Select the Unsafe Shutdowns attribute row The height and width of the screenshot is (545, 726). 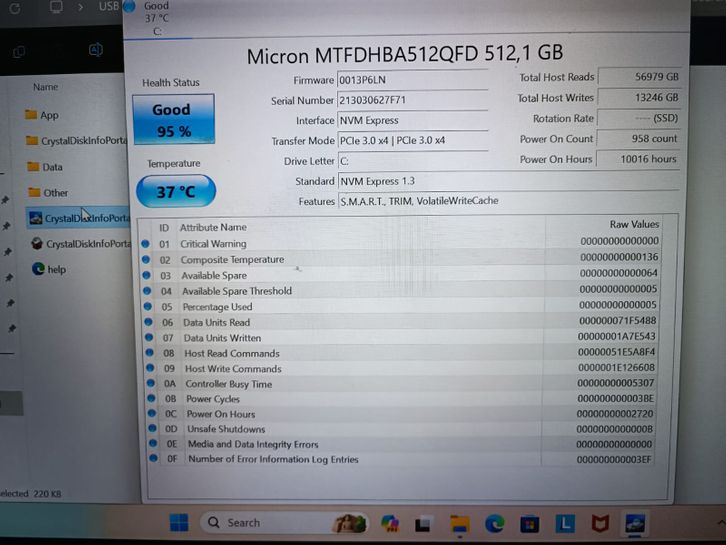pyautogui.click(x=401, y=429)
